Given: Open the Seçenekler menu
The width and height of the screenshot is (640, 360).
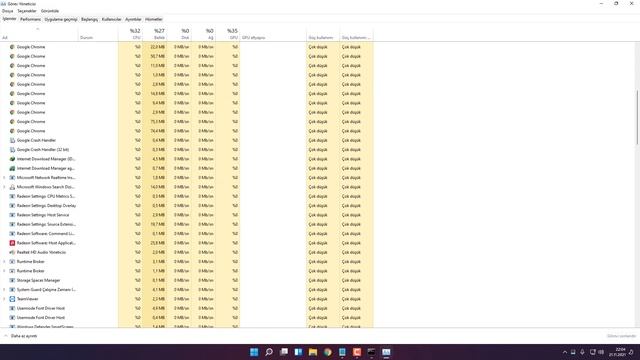Looking at the screenshot, I should (27, 11).
